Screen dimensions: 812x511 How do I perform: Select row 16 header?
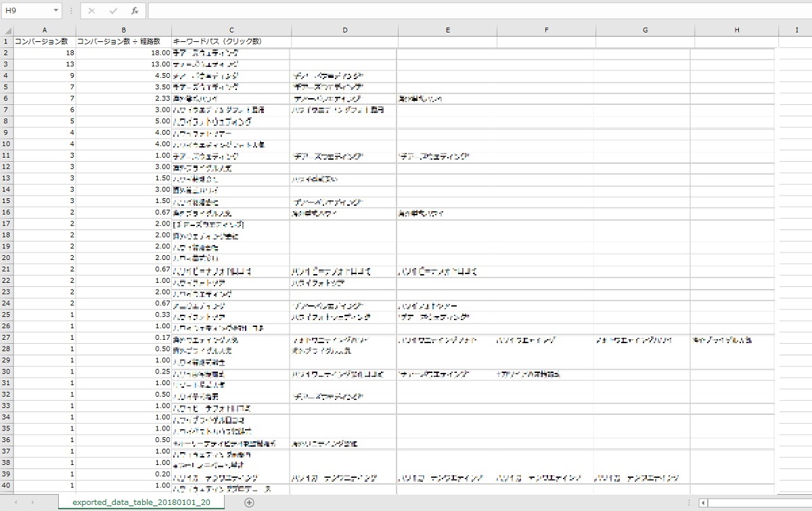pyautogui.click(x=7, y=213)
